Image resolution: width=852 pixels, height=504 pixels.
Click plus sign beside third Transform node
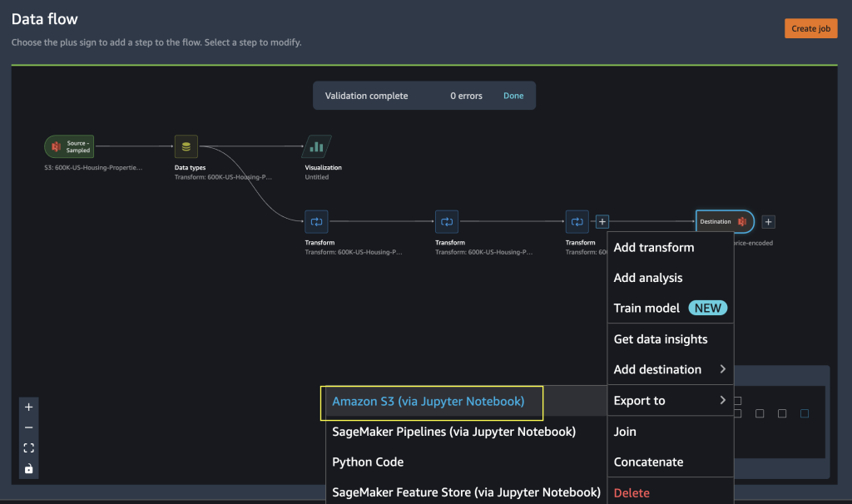tap(602, 221)
